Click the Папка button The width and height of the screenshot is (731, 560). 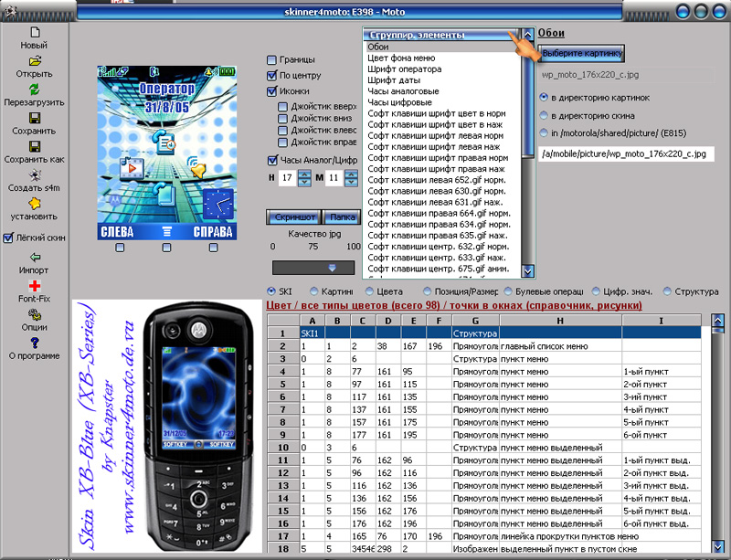(x=342, y=217)
